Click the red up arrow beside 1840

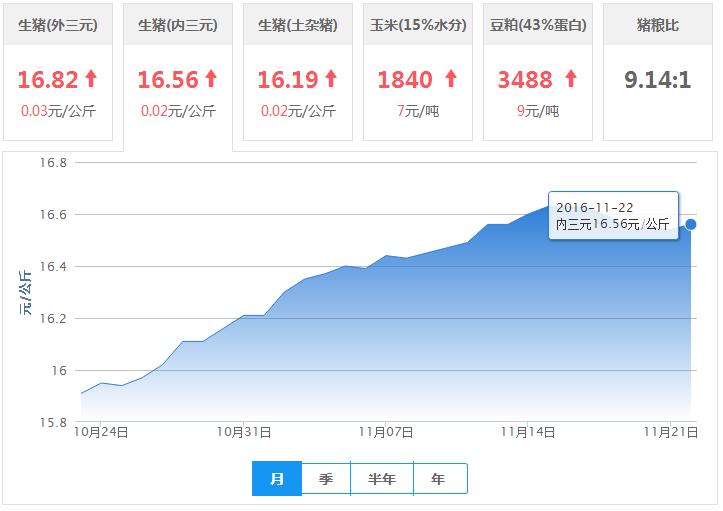click(451, 78)
